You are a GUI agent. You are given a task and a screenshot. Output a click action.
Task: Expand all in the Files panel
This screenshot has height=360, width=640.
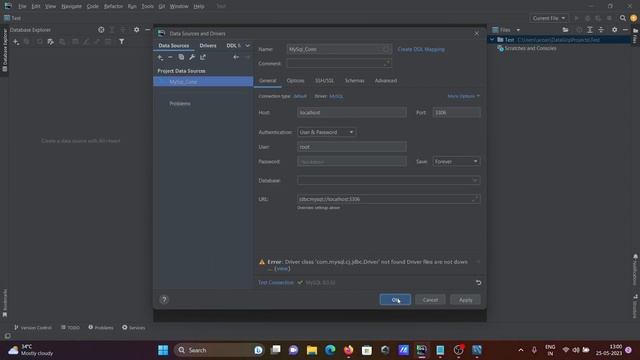pyautogui.click(x=590, y=30)
